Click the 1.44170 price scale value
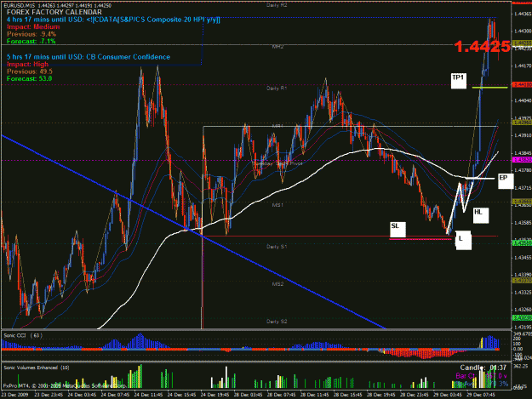 coord(523,66)
